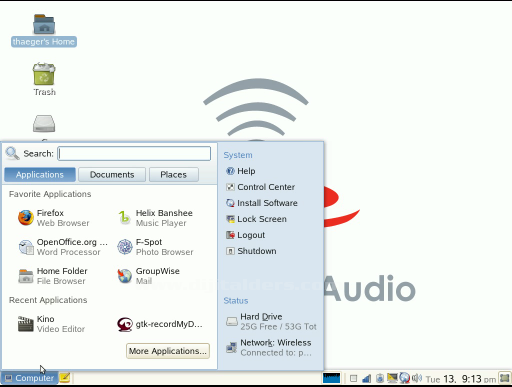Select Shutdown
The width and height of the screenshot is (512, 387).
(x=251, y=251)
